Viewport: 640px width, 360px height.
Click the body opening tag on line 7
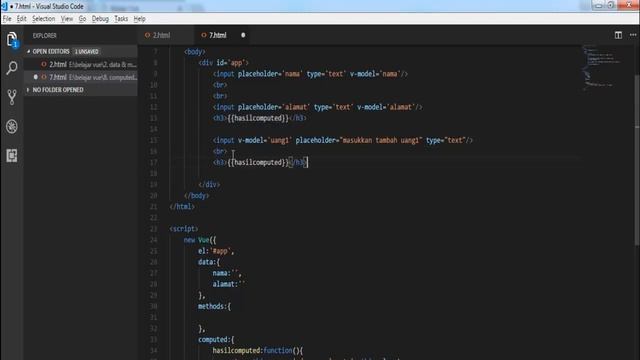tap(195, 52)
